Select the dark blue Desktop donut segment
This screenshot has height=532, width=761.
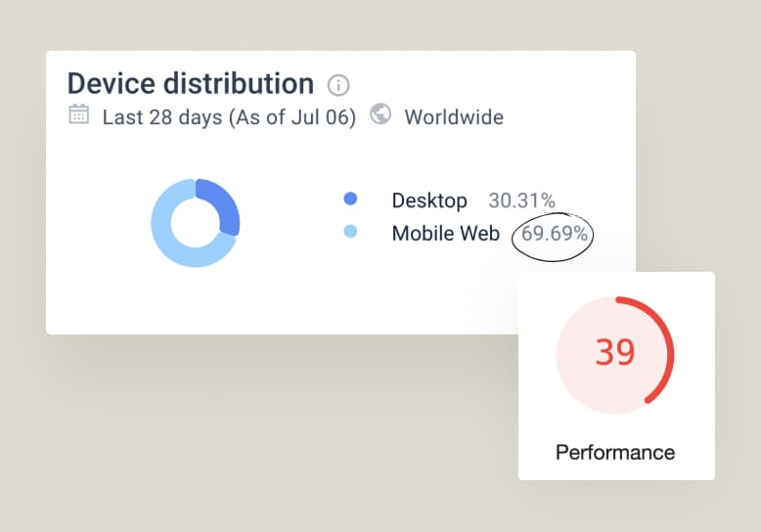point(223,203)
